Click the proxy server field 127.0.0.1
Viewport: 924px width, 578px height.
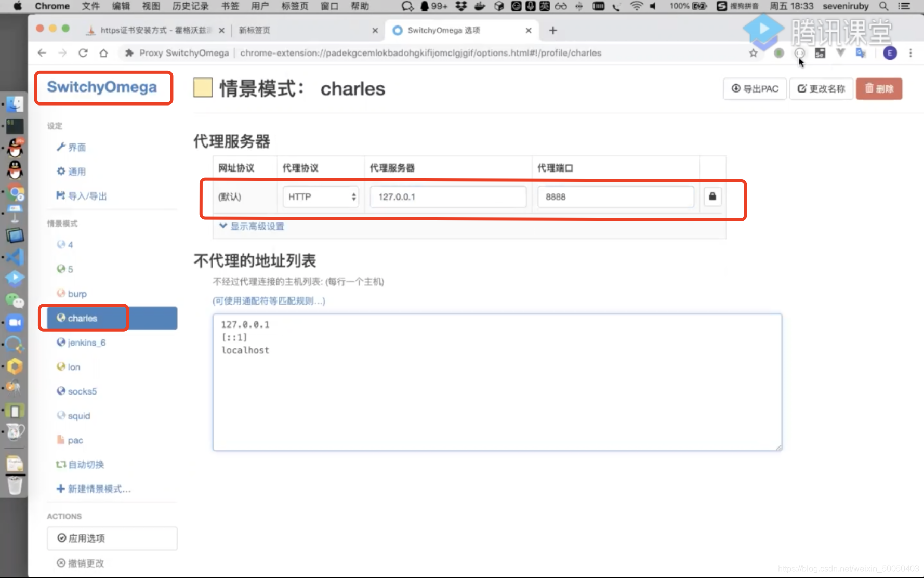click(448, 196)
